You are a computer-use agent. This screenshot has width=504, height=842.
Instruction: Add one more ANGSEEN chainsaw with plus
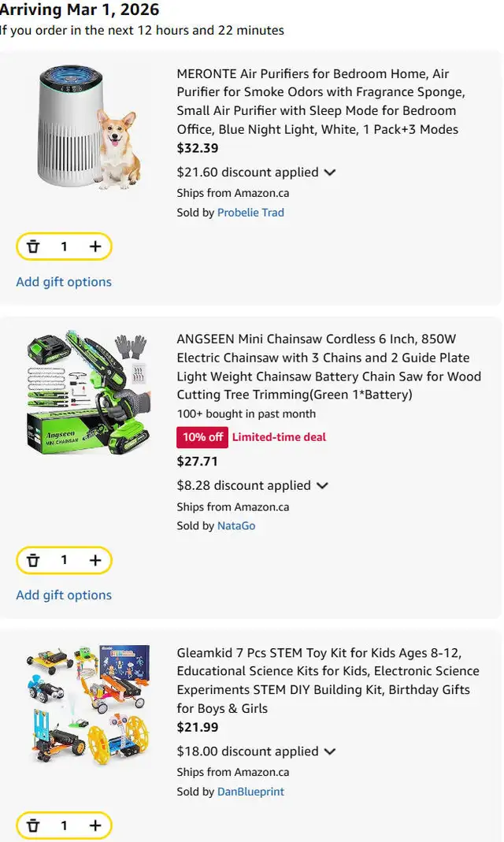(95, 560)
